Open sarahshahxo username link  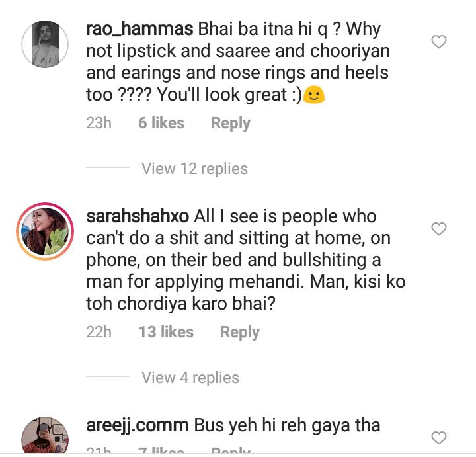coord(138,216)
